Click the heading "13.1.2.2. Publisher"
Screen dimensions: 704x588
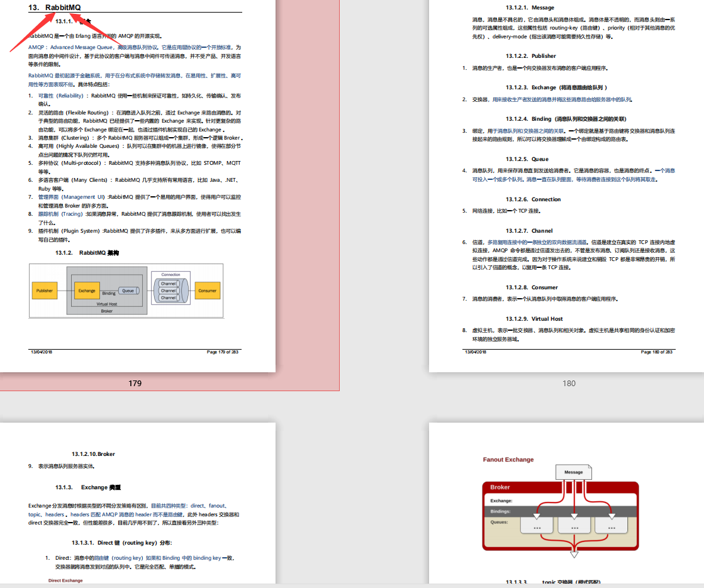(x=531, y=56)
